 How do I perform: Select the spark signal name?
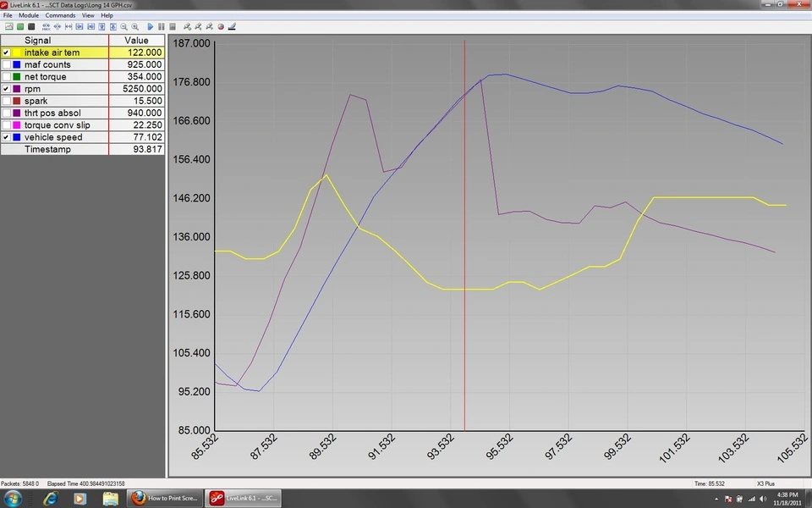coord(36,101)
